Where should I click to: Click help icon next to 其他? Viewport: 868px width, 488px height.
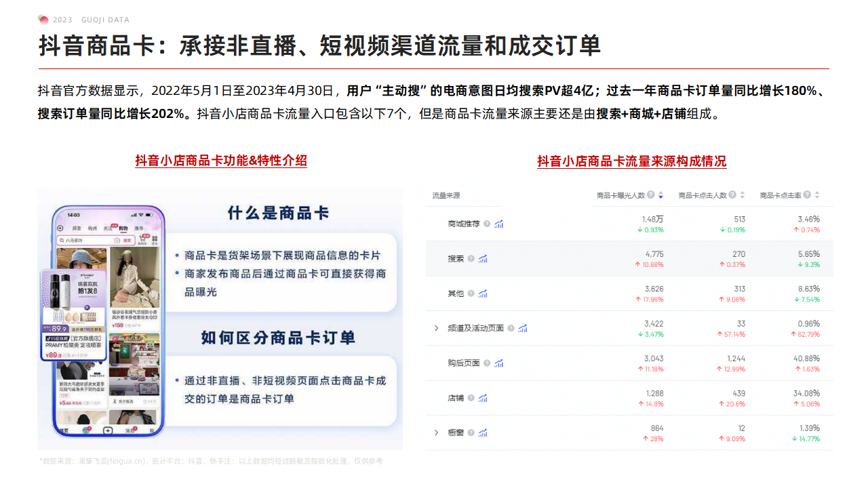click(471, 293)
